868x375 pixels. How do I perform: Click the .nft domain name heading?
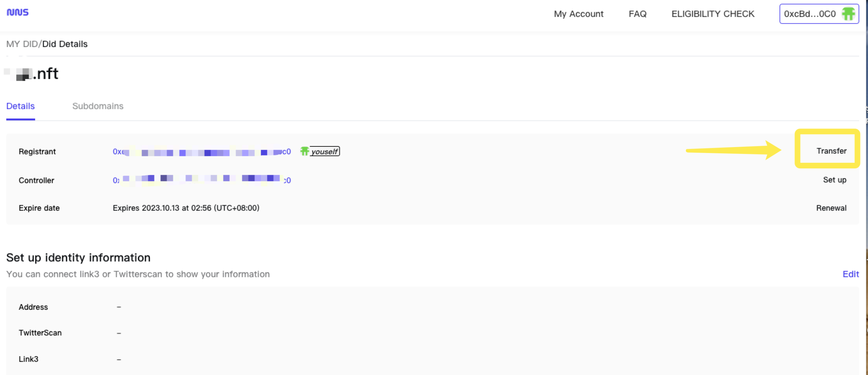click(37, 74)
